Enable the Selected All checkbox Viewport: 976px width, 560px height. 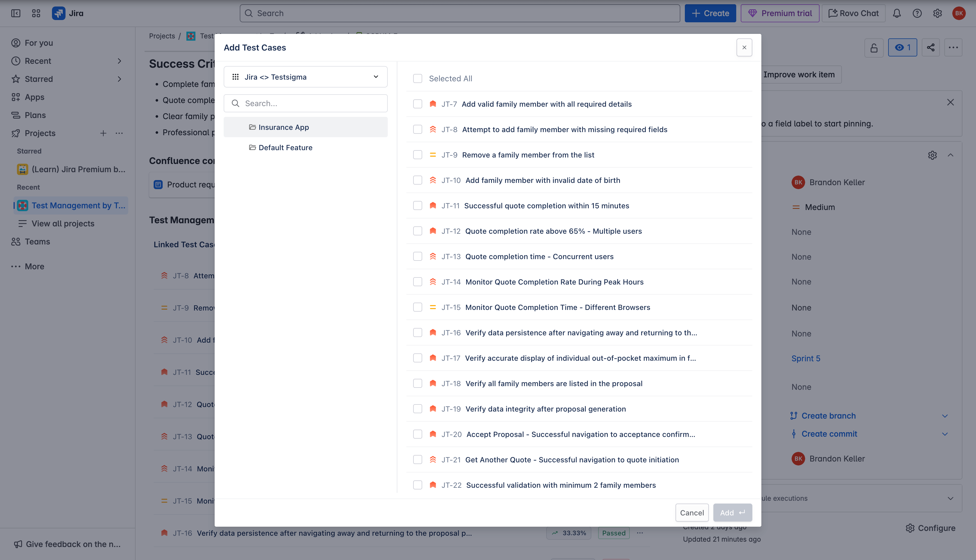417,78
